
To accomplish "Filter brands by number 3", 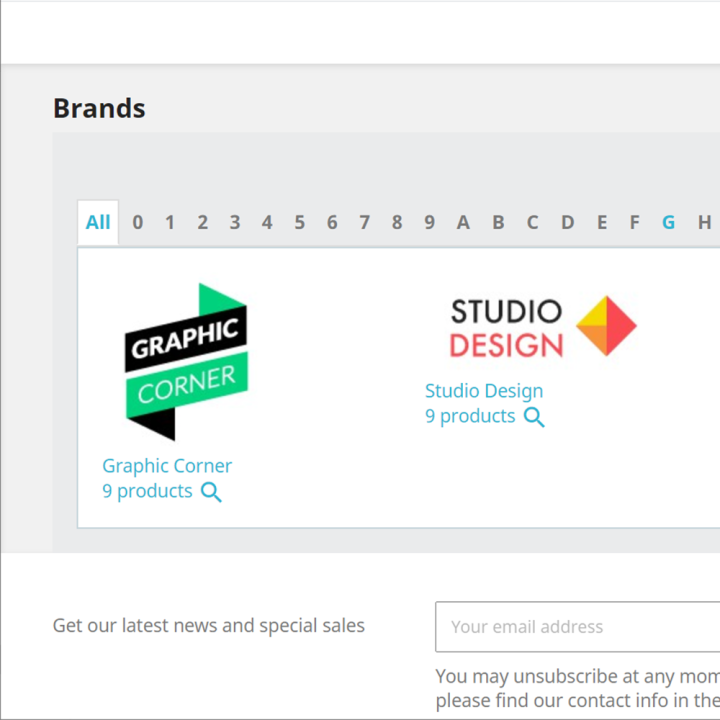I will coord(235,222).
